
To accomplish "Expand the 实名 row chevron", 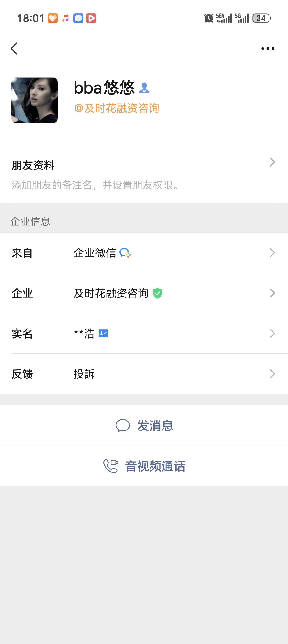I will pyautogui.click(x=272, y=333).
